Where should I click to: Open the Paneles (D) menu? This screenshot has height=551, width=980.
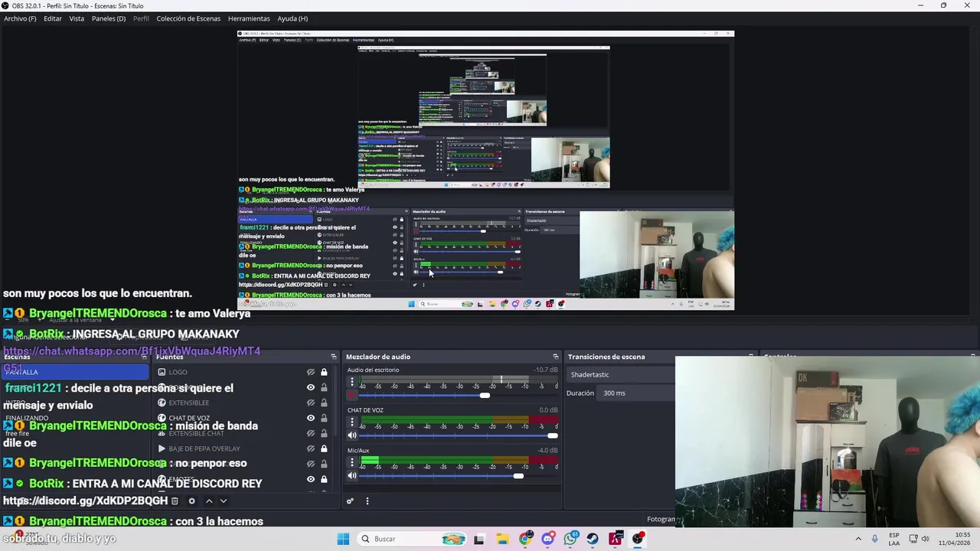[x=109, y=18]
